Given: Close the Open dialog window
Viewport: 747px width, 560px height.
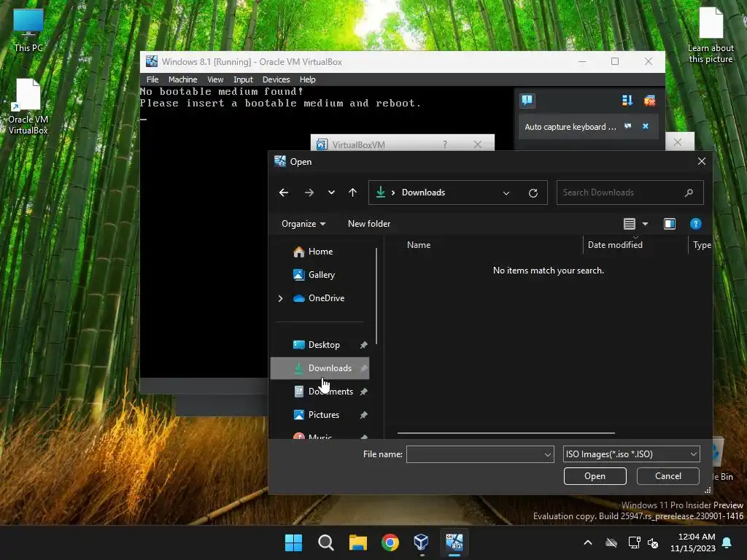Looking at the screenshot, I should [x=701, y=161].
